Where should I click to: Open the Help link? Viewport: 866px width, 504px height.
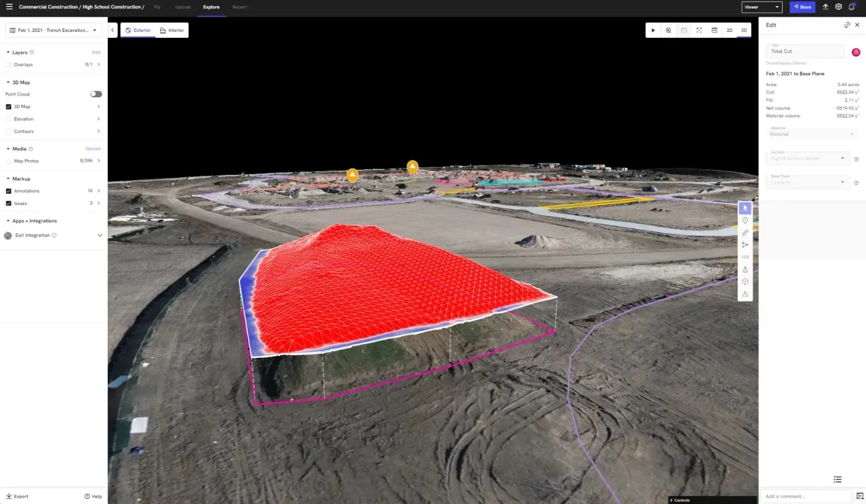(93, 496)
